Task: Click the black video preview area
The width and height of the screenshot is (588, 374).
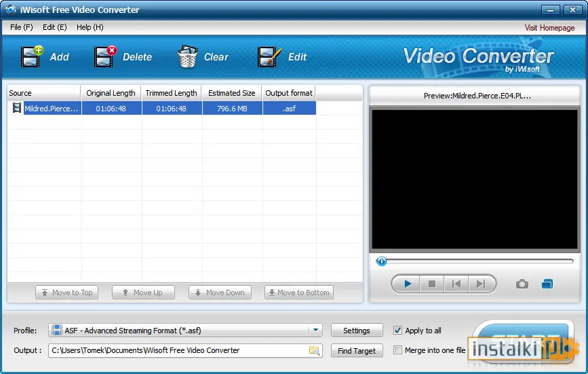Action: point(474,179)
